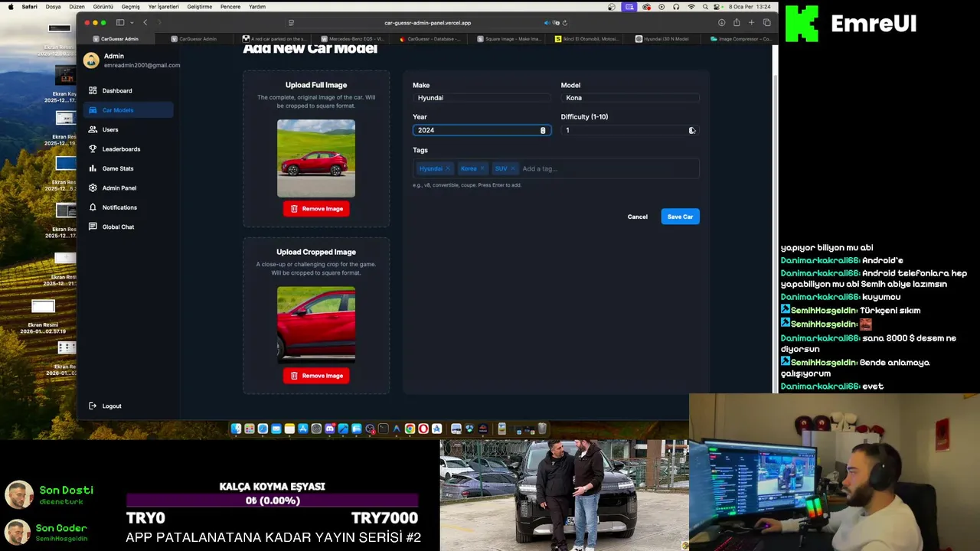The image size is (980, 551).
Task: Open Opera browser from the Dock
Action: [423, 429]
